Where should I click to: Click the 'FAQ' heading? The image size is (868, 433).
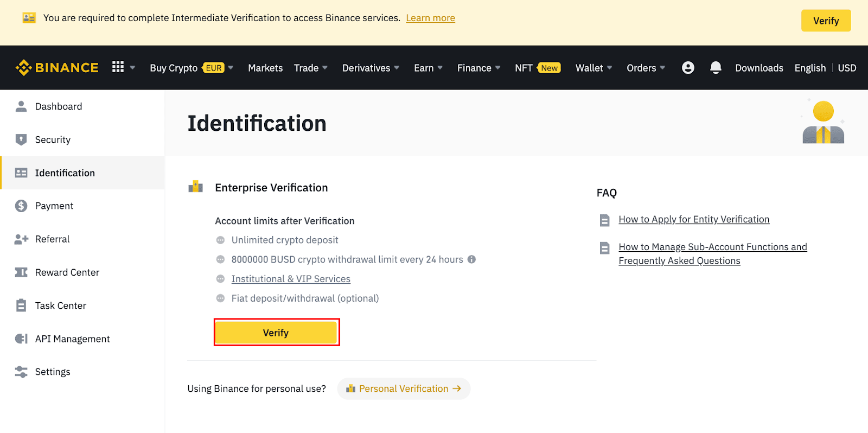(607, 193)
